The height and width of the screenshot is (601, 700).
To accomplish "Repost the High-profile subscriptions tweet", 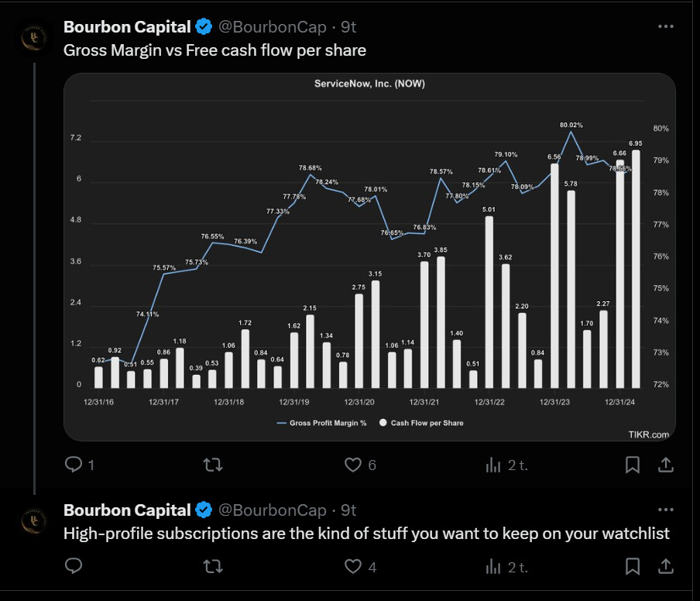I will (212, 567).
